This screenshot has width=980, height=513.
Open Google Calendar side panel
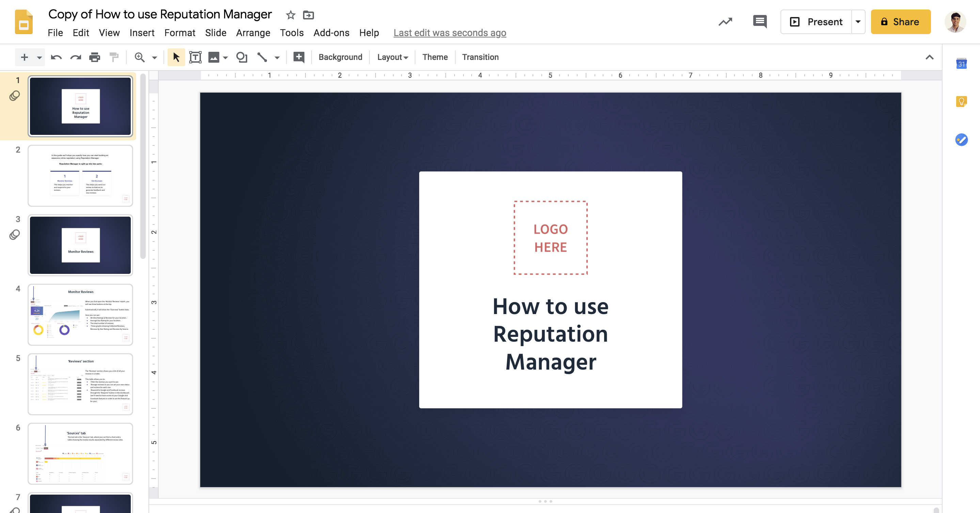961,64
